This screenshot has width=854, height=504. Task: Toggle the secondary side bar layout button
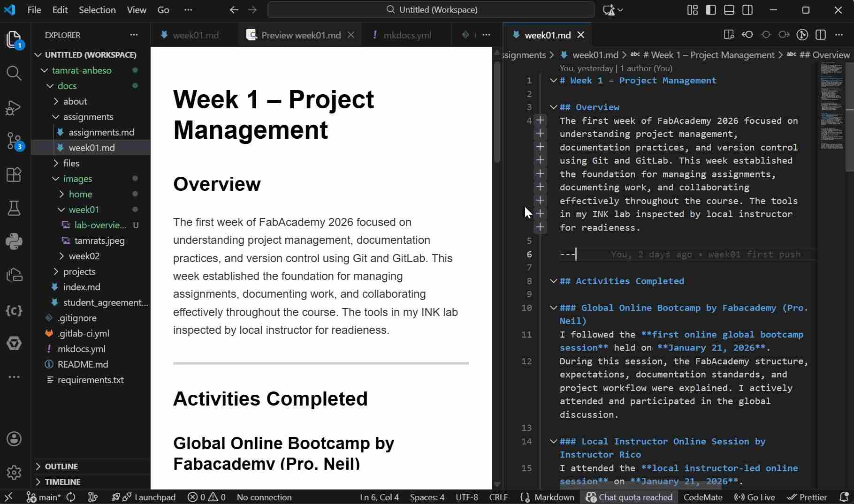(x=747, y=10)
